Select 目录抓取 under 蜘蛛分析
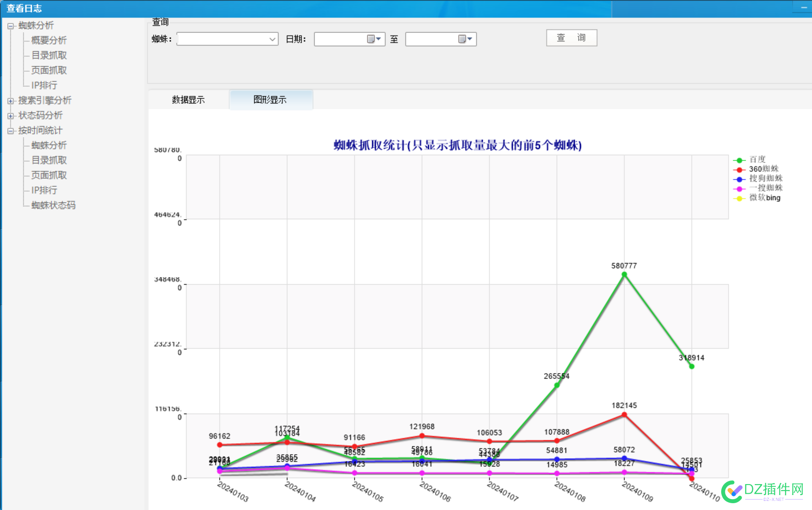The image size is (812, 510). [49, 55]
